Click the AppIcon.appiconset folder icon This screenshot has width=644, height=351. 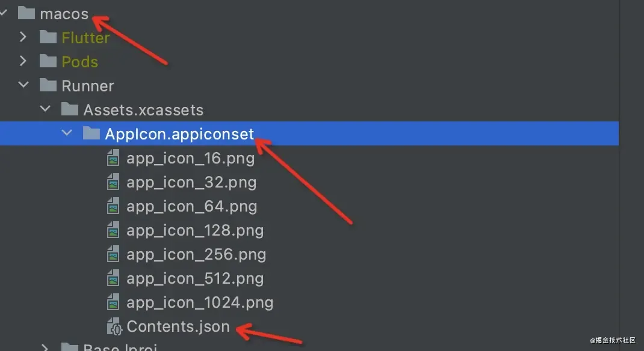(91, 133)
